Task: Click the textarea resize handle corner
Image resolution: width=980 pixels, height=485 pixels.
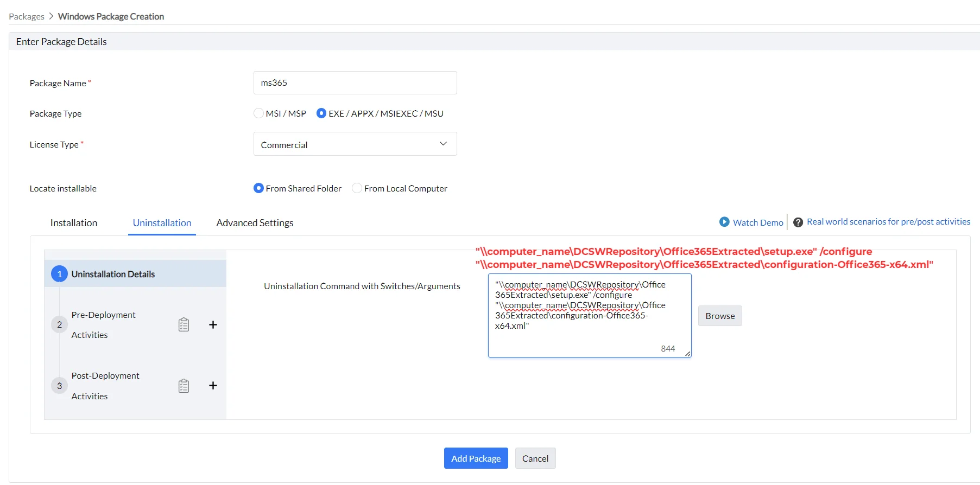Action: pos(687,354)
